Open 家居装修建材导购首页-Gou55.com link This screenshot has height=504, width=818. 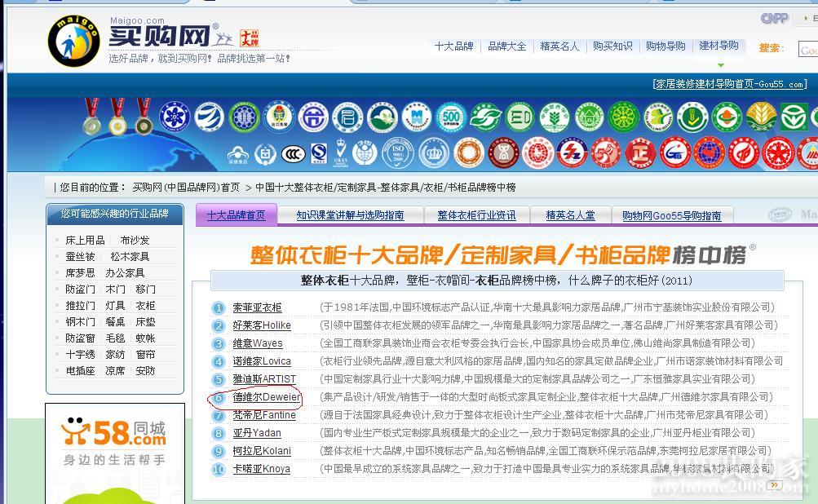[x=730, y=84]
